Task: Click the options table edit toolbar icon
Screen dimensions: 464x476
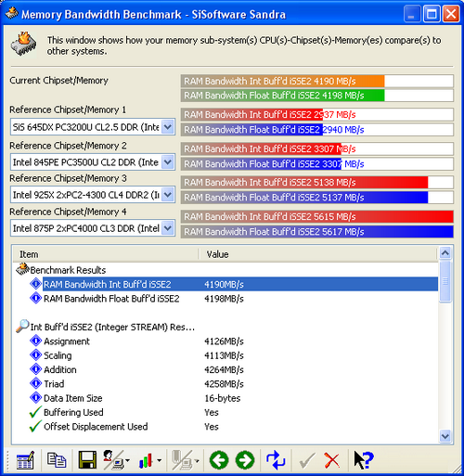Action: click(25, 460)
